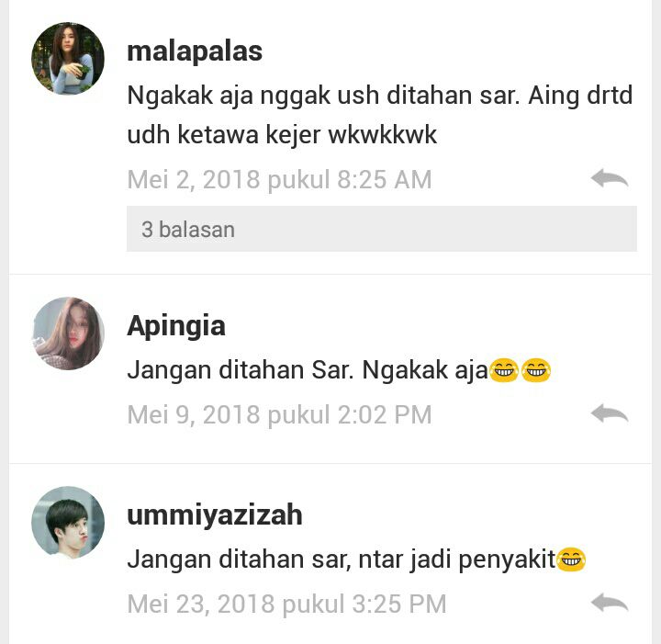
Task: Tap the comment text 'Ngakak aja nggak ush ditahan'
Action: pyautogui.click(x=299, y=96)
